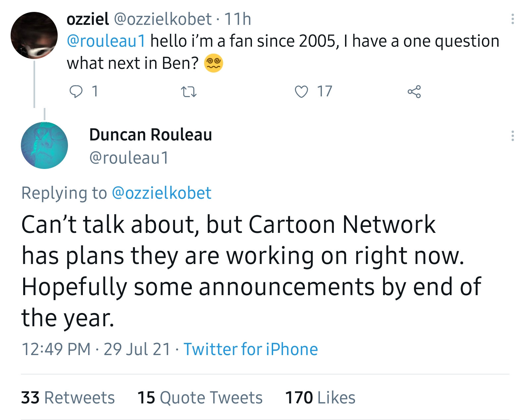View the 15 Quote Tweets list
This screenshot has height=420, width=530.
click(x=200, y=397)
